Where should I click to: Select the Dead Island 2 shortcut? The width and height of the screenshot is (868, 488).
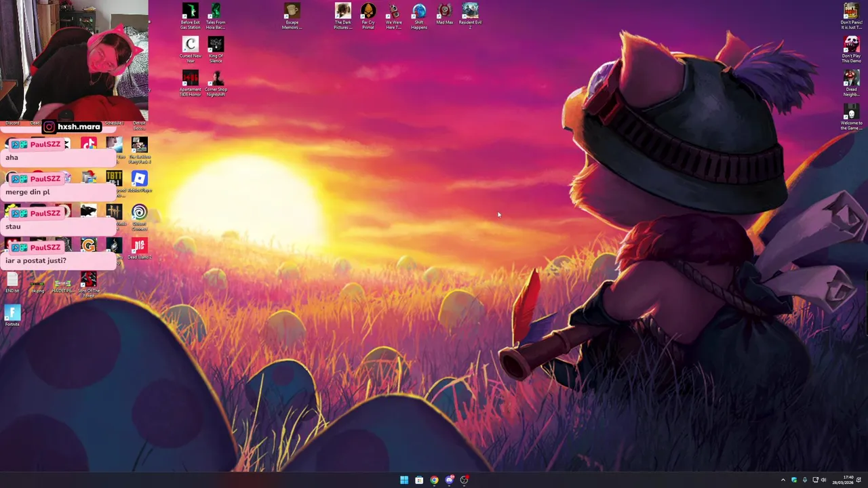(x=139, y=249)
